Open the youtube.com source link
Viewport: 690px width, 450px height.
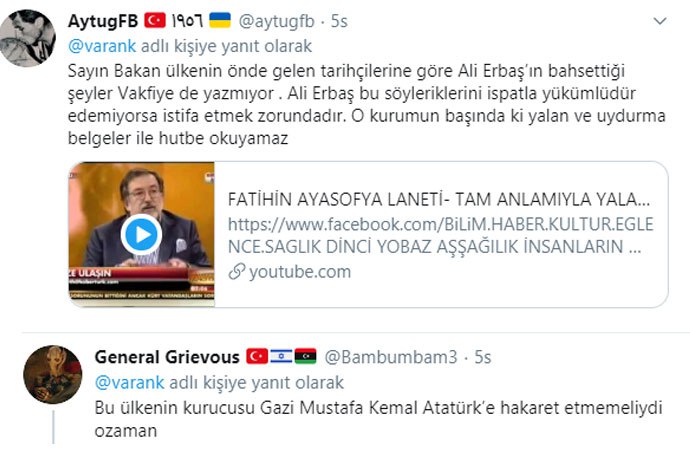pyautogui.click(x=300, y=272)
